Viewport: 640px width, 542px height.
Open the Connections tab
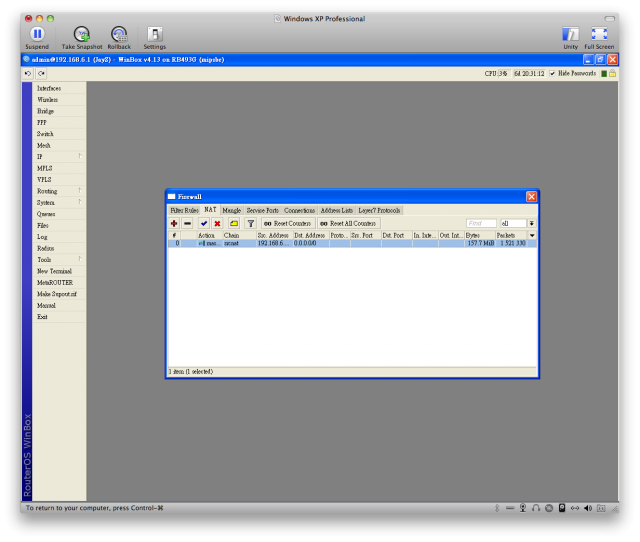click(x=300, y=210)
